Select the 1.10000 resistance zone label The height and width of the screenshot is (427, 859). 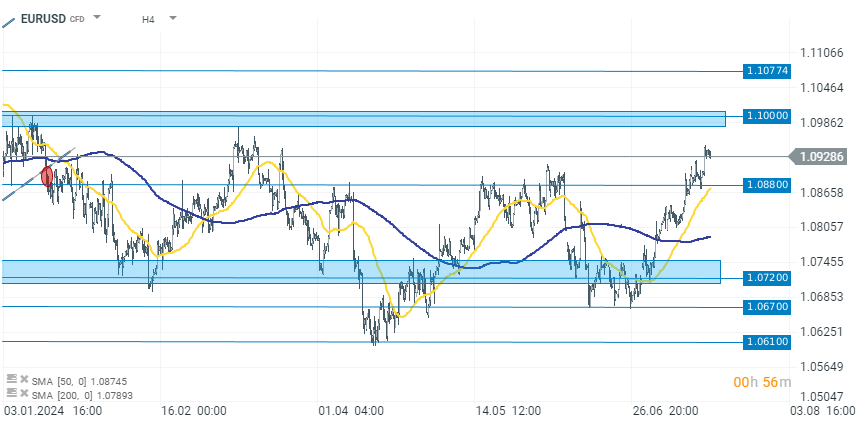point(766,115)
